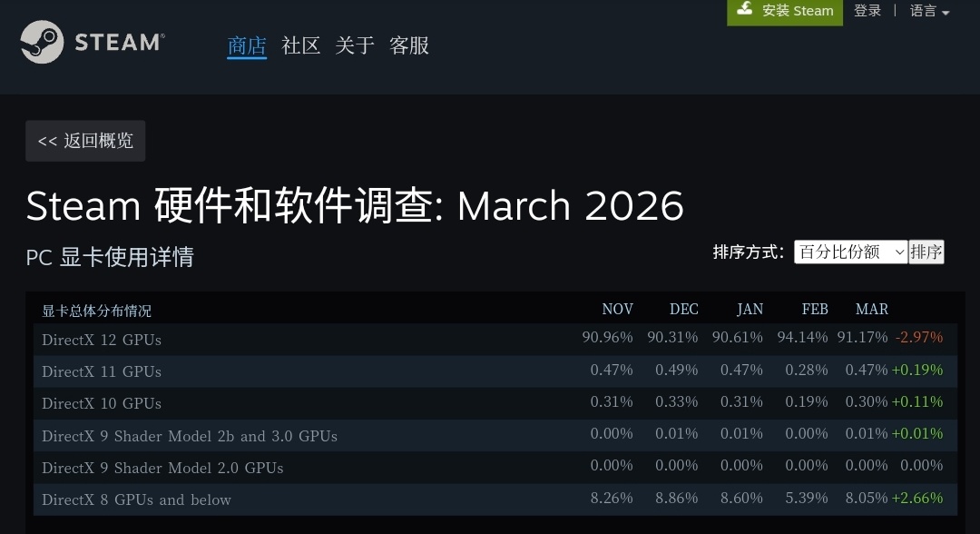
Task: Select DirectX 9 Shader Model 2b row
Action: click(x=190, y=436)
